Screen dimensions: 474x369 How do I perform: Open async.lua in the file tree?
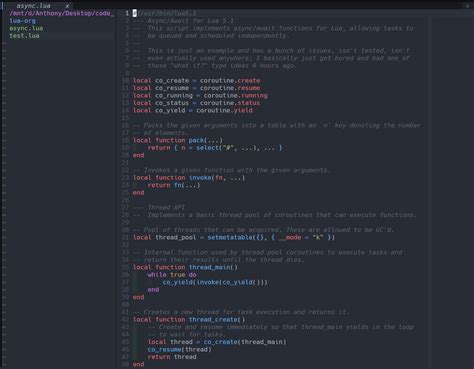(x=26, y=28)
